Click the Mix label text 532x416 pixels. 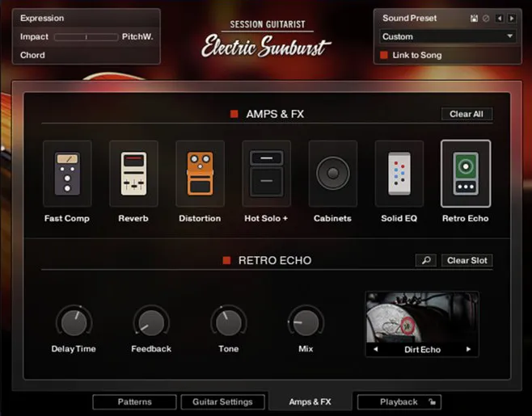point(306,349)
